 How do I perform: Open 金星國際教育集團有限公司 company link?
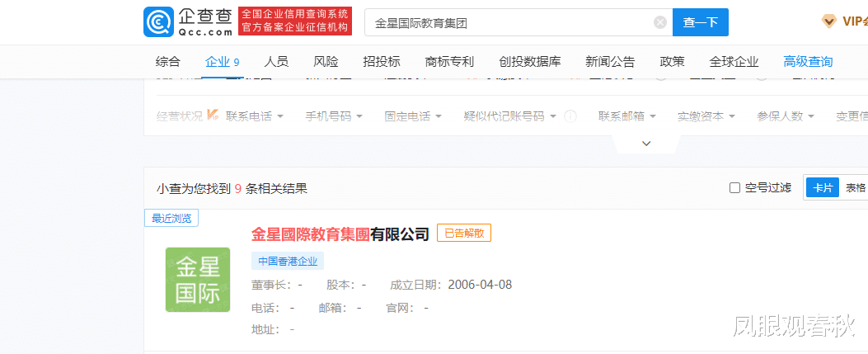point(340,234)
